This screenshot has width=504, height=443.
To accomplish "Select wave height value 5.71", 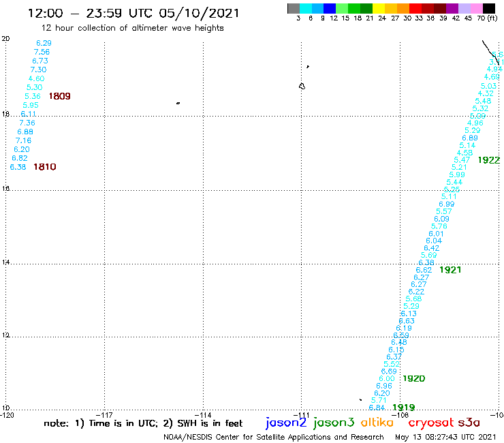I will (x=379, y=400).
